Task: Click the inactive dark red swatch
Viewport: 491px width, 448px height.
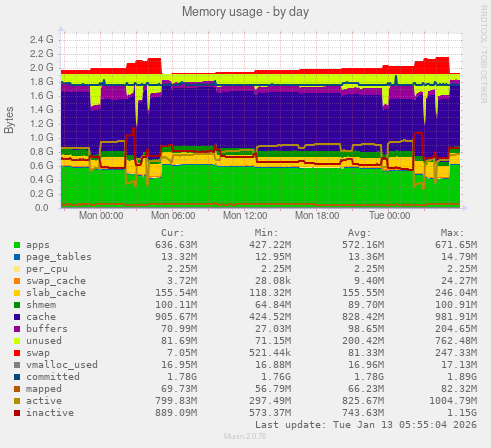Action: (17, 413)
